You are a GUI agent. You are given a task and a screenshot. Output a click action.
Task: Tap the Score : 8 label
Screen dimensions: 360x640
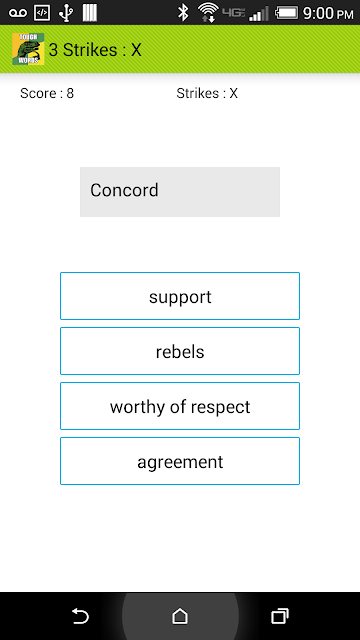pos(47,93)
